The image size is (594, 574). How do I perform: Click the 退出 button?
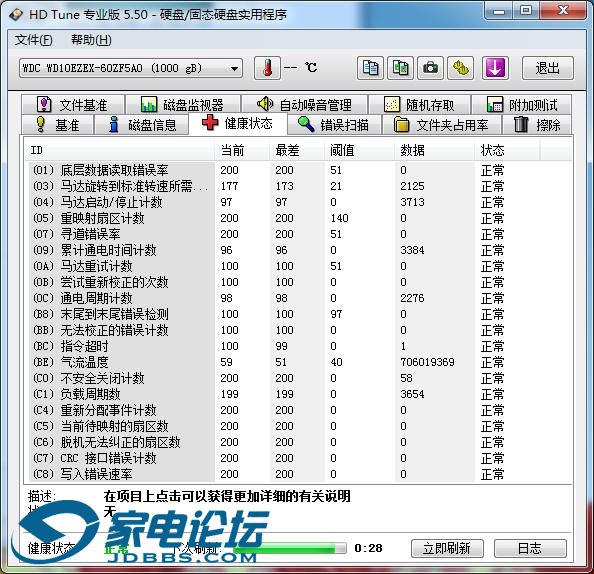pos(548,68)
